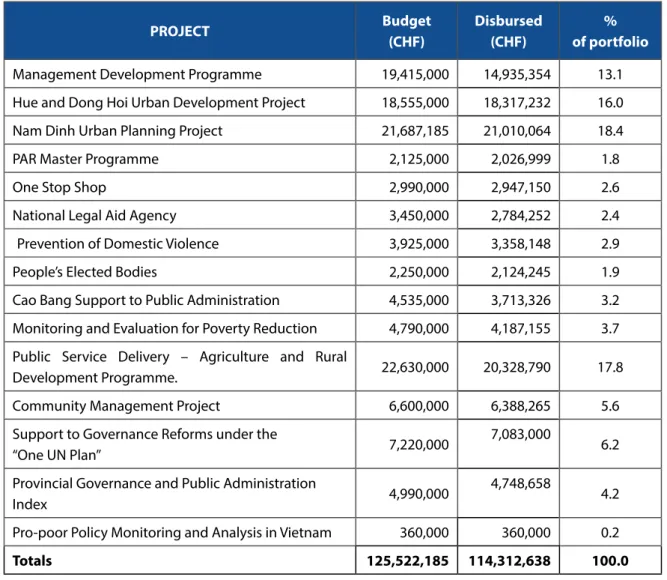Select budget value 19,415,000
Viewport: 667px width, 580px height.
(x=415, y=74)
